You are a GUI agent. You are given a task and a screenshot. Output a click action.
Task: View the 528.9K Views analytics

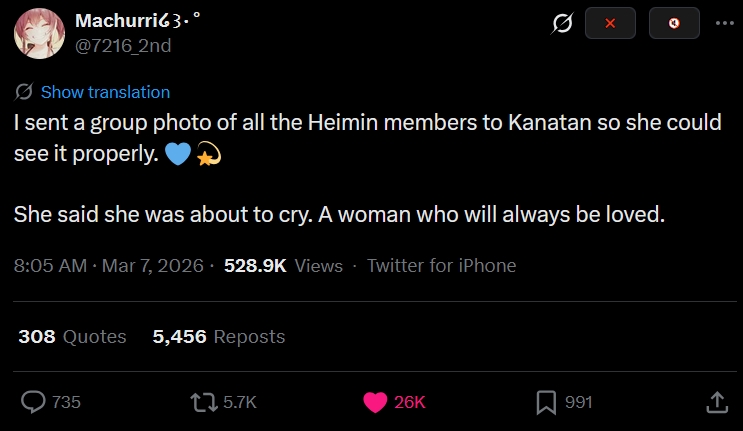coord(283,266)
